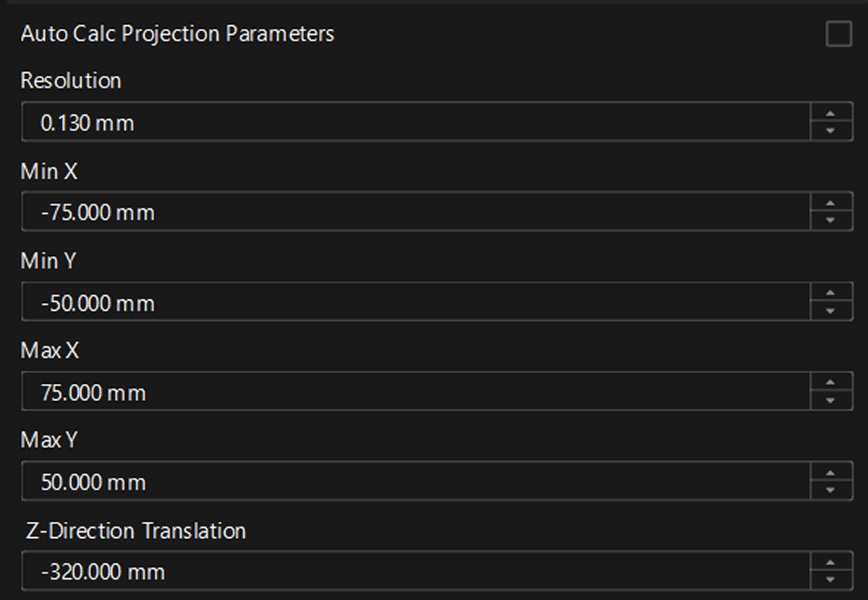Focus the Min Y -50.000 mm field
The height and width of the screenshot is (600, 868).
pos(416,301)
